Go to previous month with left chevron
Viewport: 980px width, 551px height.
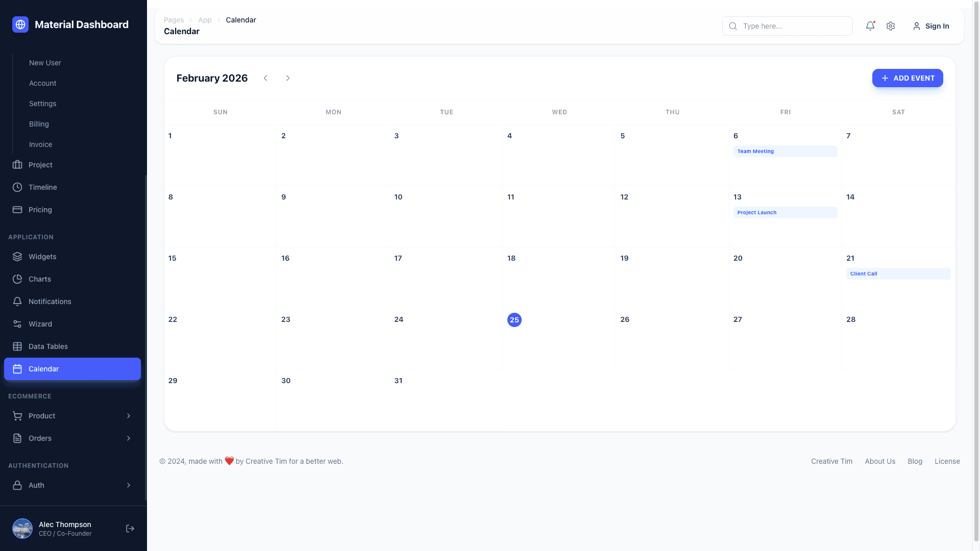pyautogui.click(x=265, y=78)
